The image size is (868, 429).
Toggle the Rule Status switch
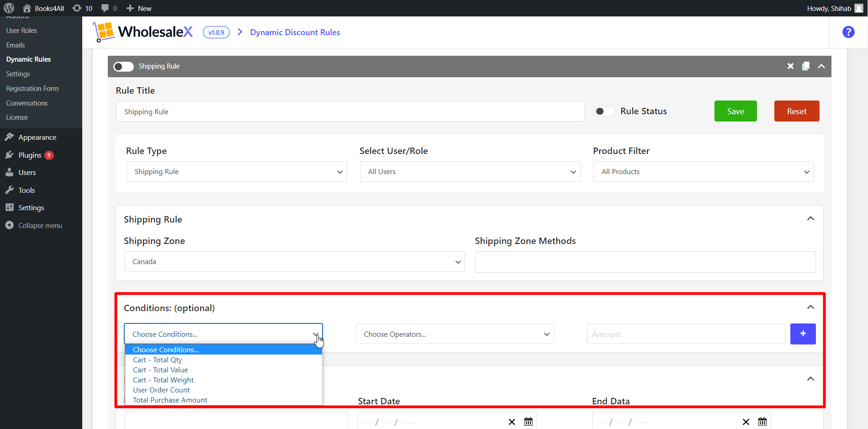[x=604, y=111]
